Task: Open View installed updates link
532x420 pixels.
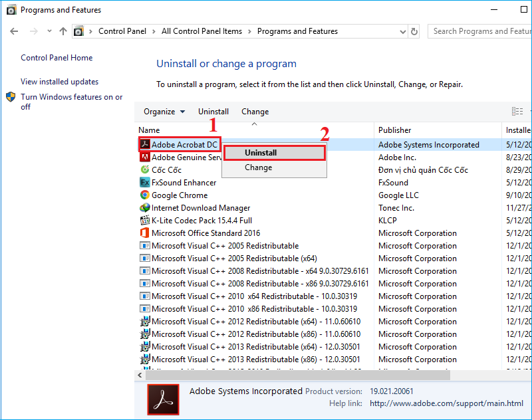Action: [x=59, y=82]
